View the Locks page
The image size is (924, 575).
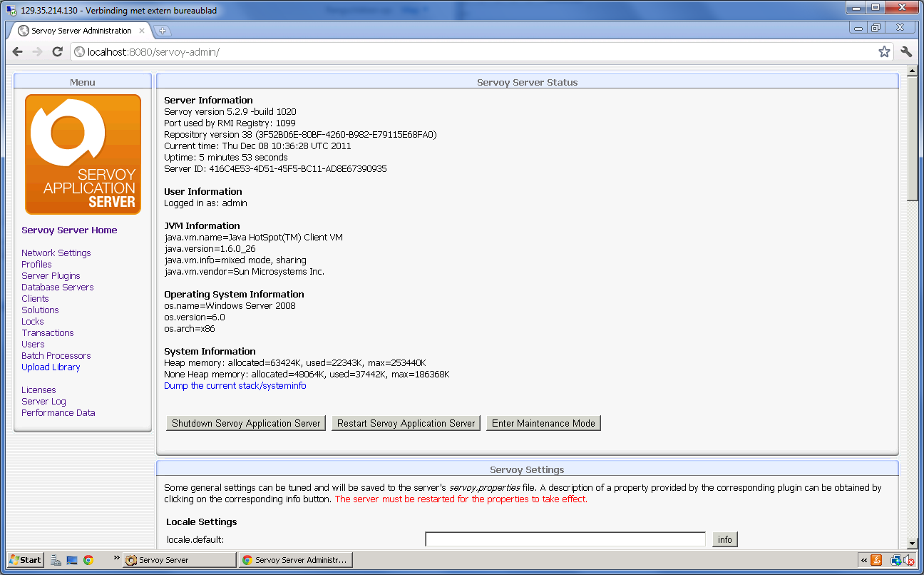coord(32,321)
